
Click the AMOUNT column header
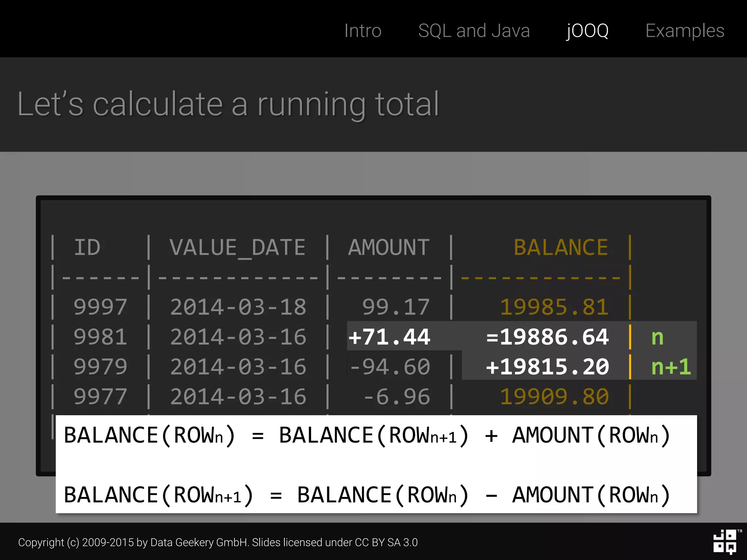[389, 248]
